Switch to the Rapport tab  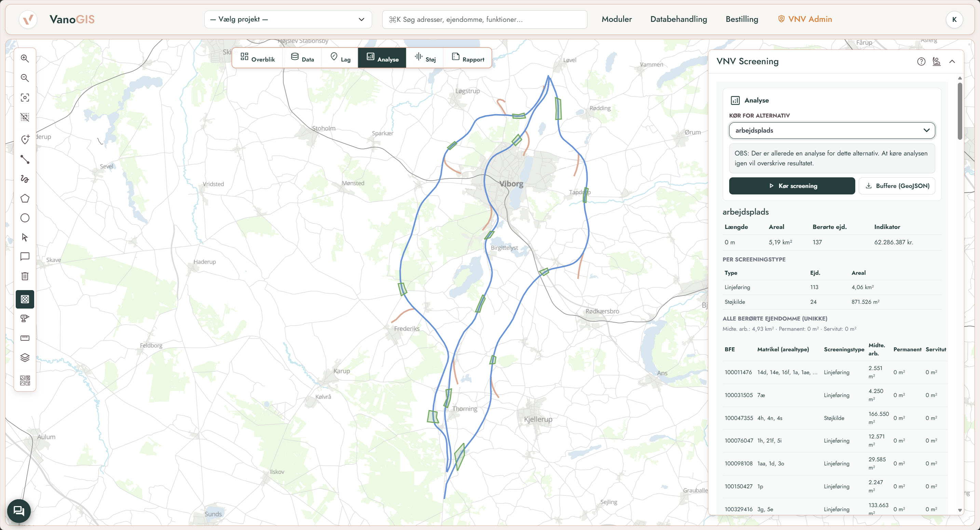tap(467, 58)
